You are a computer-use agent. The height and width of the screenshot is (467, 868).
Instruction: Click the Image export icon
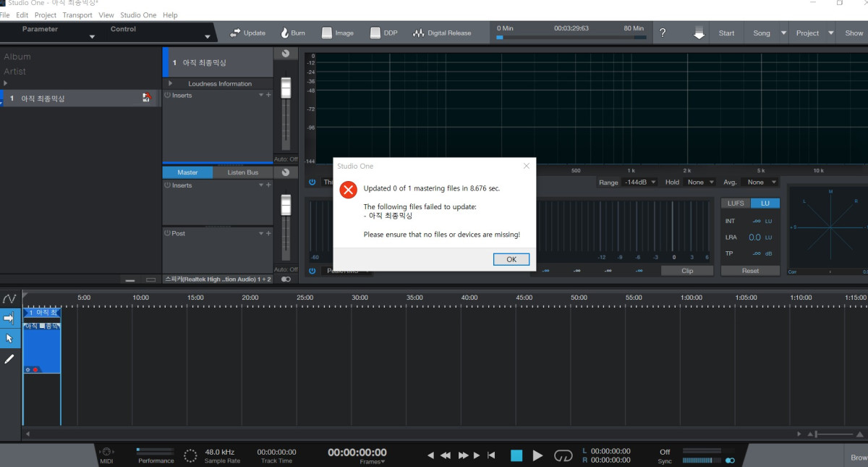pyautogui.click(x=327, y=33)
